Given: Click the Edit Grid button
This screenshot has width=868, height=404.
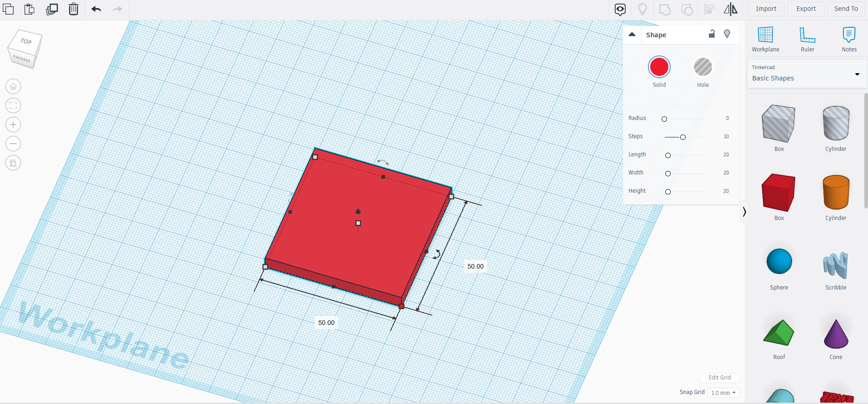Looking at the screenshot, I should pyautogui.click(x=720, y=378).
